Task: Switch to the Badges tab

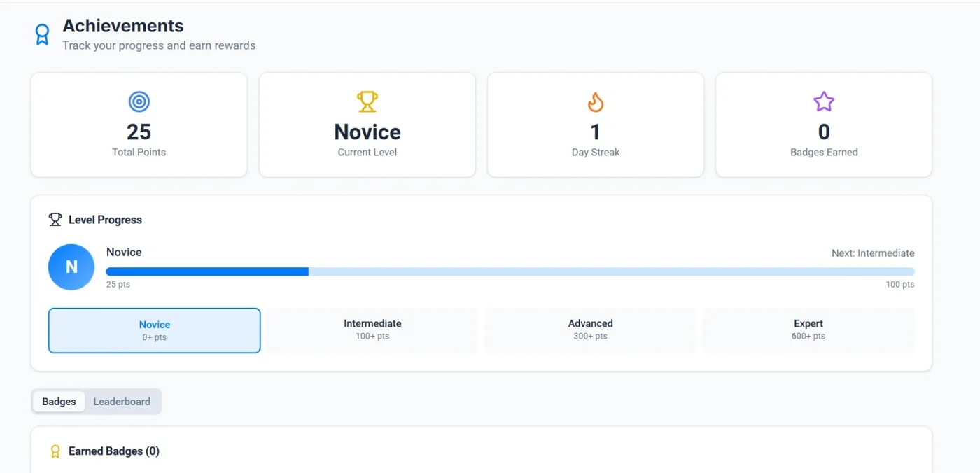Action: [x=59, y=402]
